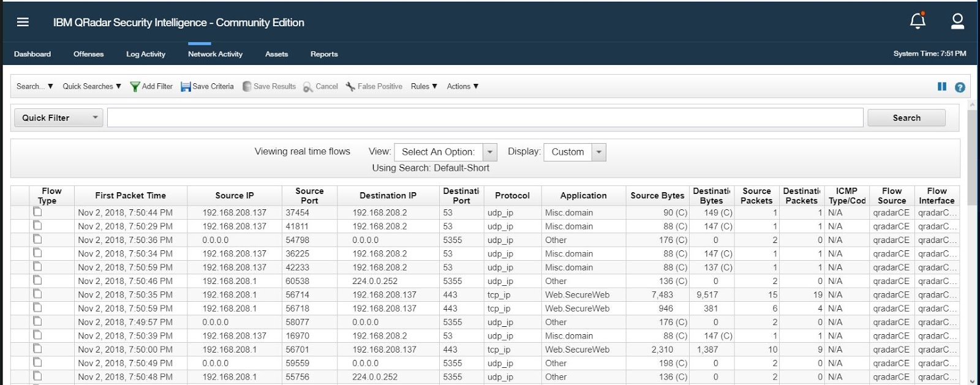
Task: Switch to the Dashboard tab
Action: point(32,54)
